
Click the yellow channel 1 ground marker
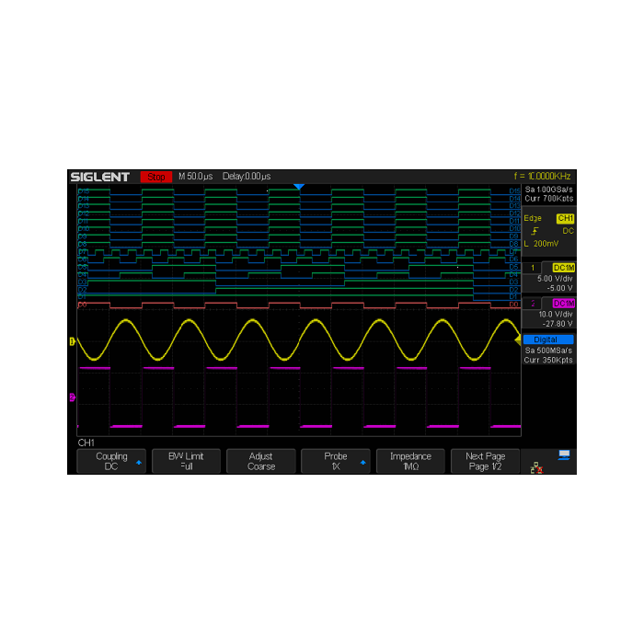click(x=73, y=342)
